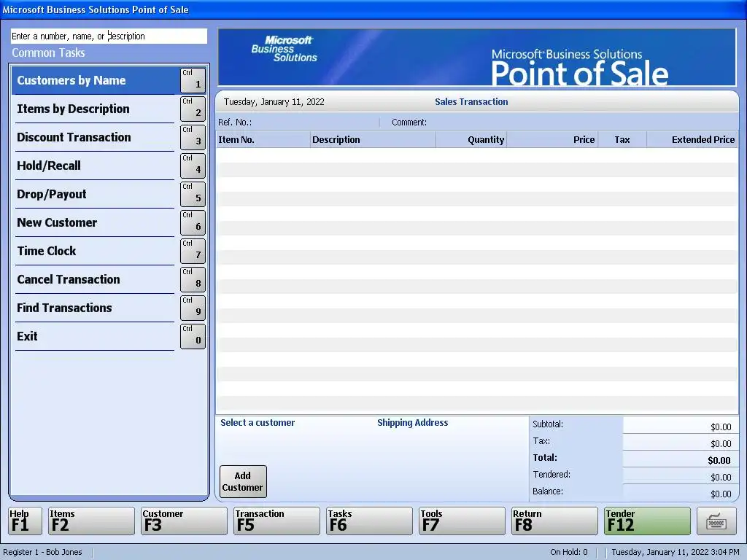Click the Ctrl 6 key icon
This screenshot has width=747, height=560.
pyautogui.click(x=193, y=222)
